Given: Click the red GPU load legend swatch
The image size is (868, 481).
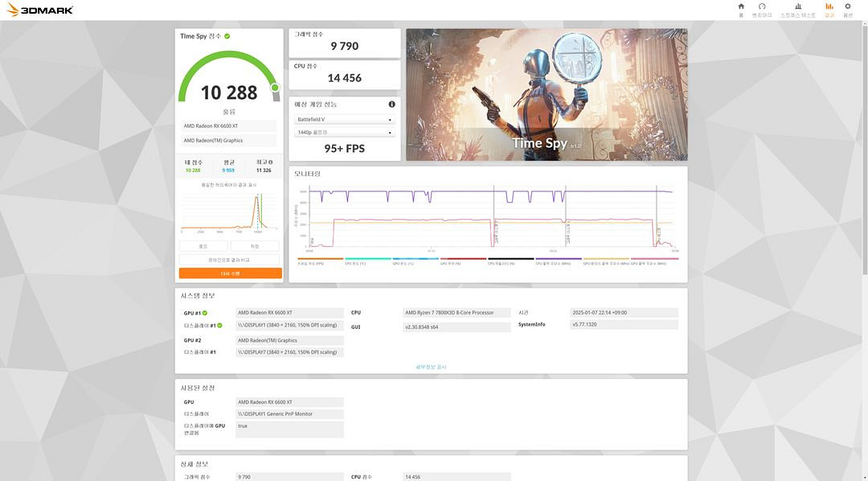Looking at the screenshot, I should tap(463, 261).
